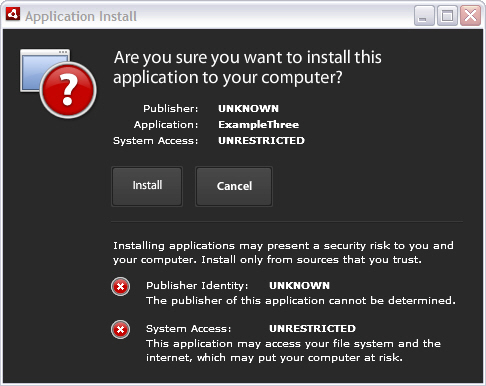This screenshot has width=486, height=386.
Task: Click the lower 'UNKNOWN' value in warnings
Action: [299, 286]
